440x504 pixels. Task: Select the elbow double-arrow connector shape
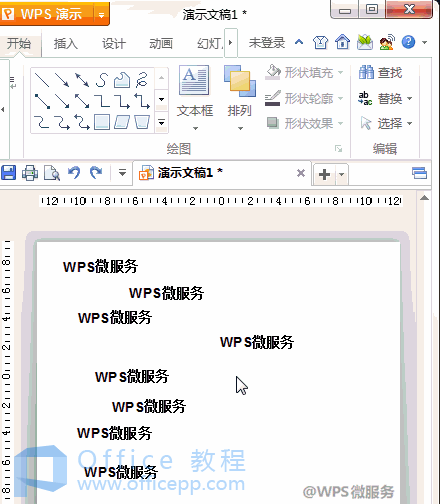142,101
